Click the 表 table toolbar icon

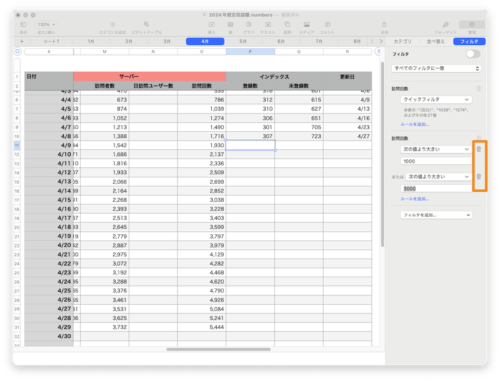230,25
